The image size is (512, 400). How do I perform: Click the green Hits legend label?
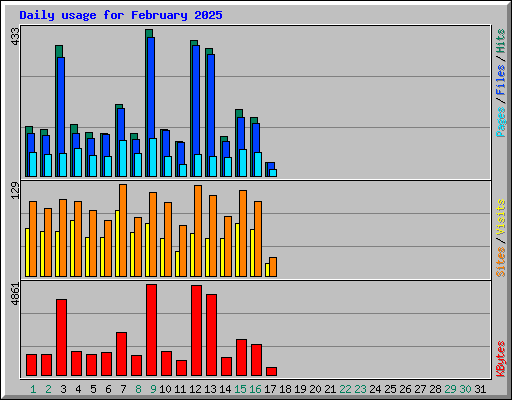[501, 41]
